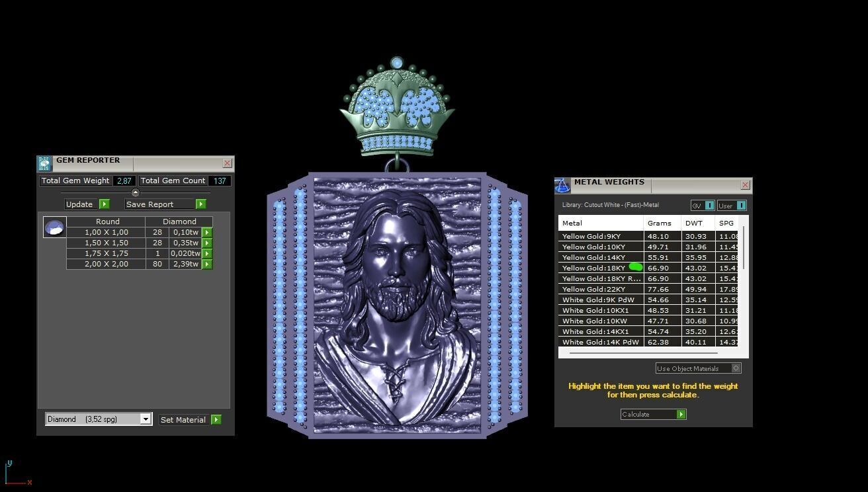Click the 1,75 X 1,75 size cell

(106, 253)
